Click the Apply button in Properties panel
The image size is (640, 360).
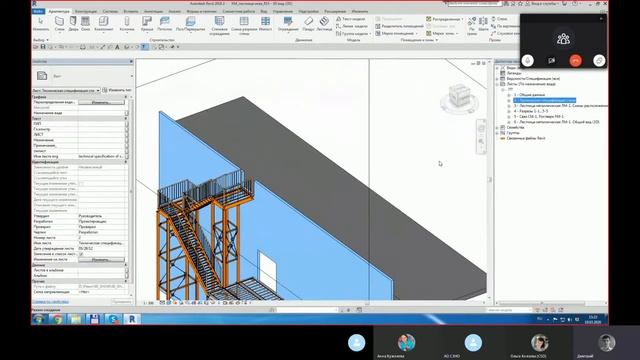point(122,302)
